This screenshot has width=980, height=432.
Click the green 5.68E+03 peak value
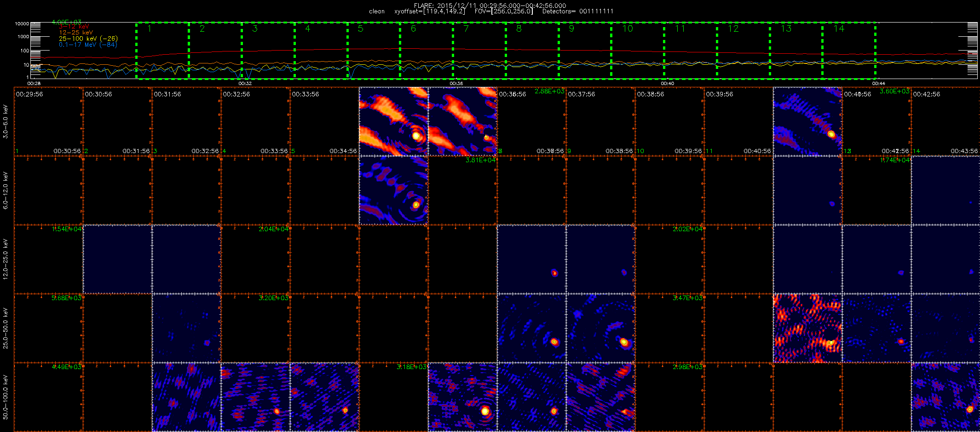click(67, 298)
